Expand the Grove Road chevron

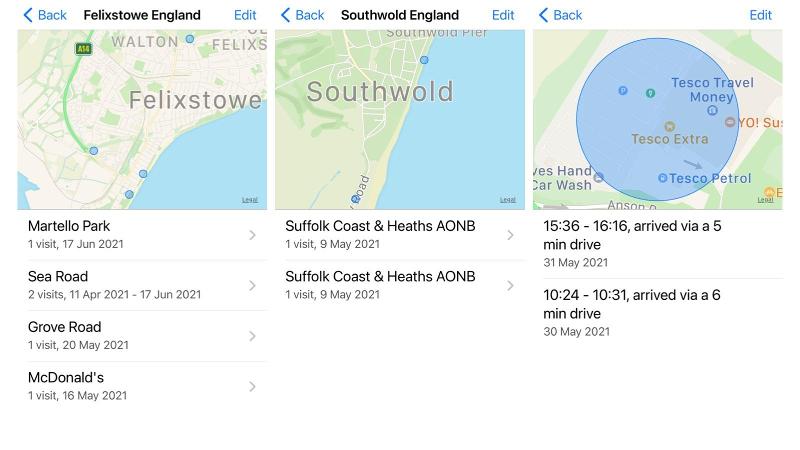pyautogui.click(x=252, y=336)
